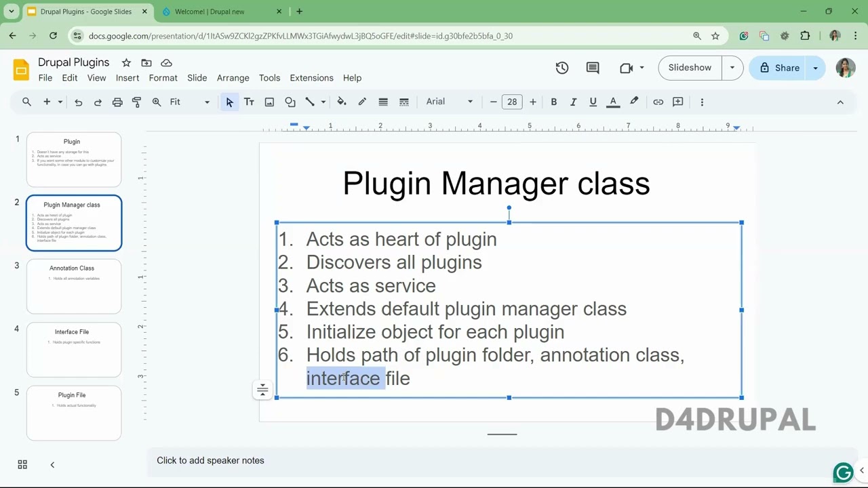Click the Slideshow button
Viewport: 868px width, 488px height.
pos(690,68)
